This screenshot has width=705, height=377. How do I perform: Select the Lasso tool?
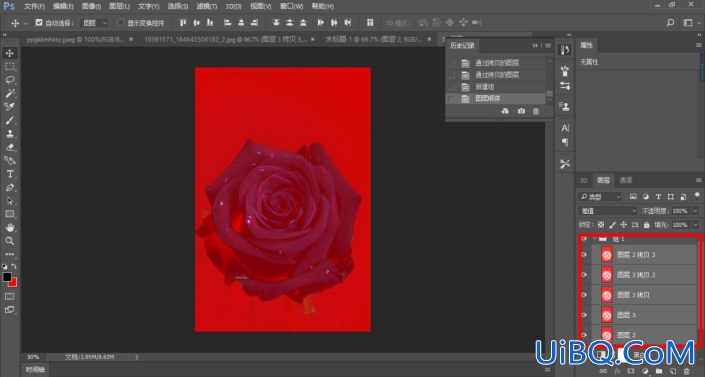pos(9,80)
